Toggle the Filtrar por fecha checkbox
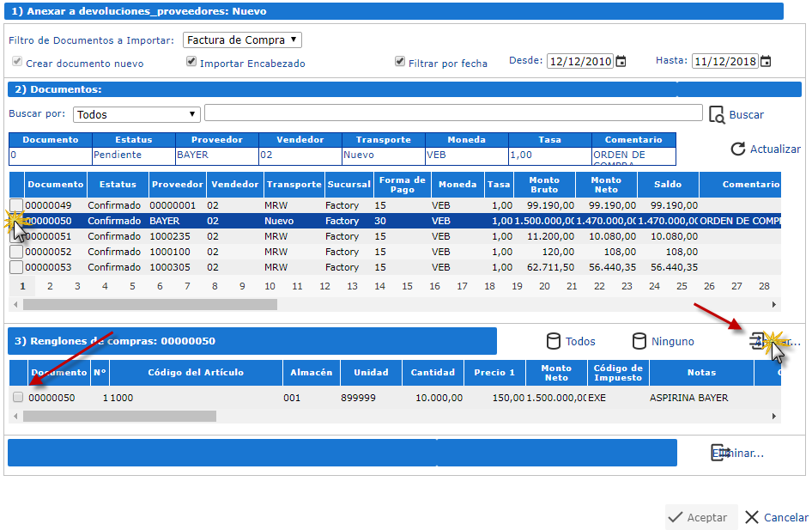The height and width of the screenshot is (530, 812). tap(400, 62)
